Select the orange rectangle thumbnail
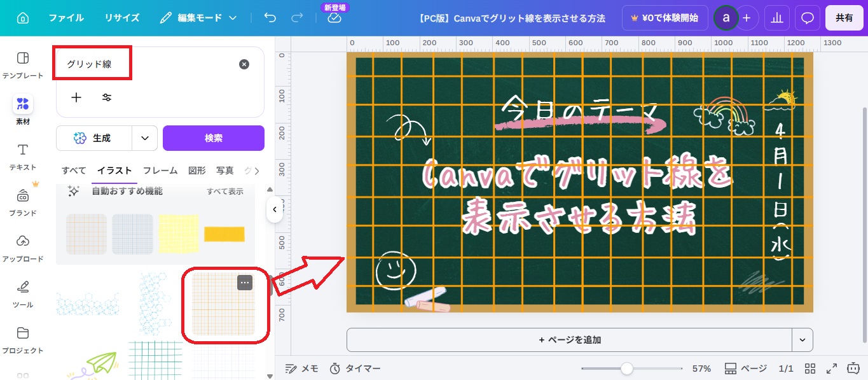 point(224,234)
